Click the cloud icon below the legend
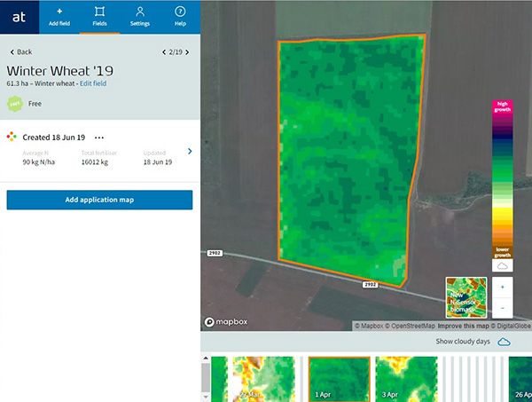 pos(503,265)
